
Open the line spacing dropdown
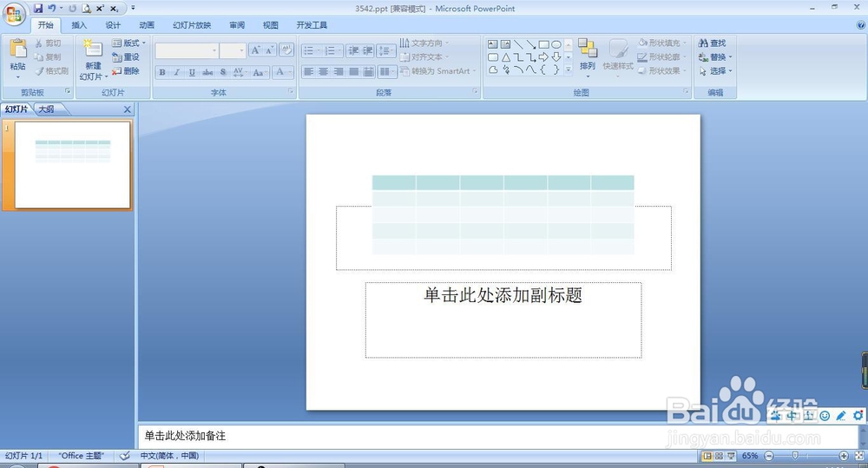[x=385, y=50]
